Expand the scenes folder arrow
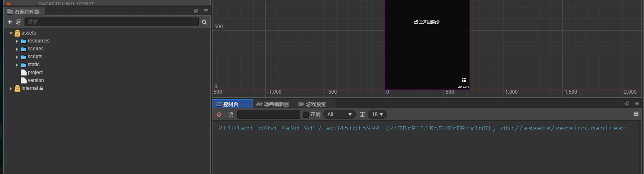This screenshot has height=174, width=644. tap(17, 49)
